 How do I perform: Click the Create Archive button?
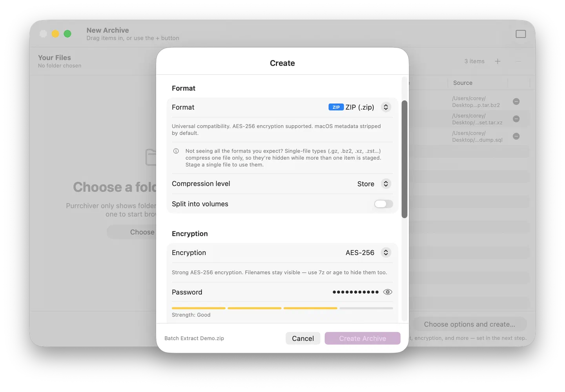click(363, 338)
